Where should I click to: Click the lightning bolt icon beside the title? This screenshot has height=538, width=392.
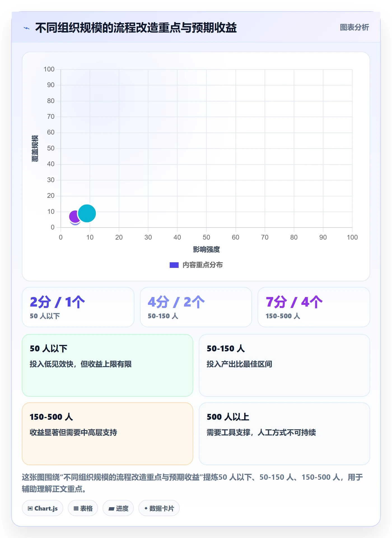pos(27,28)
